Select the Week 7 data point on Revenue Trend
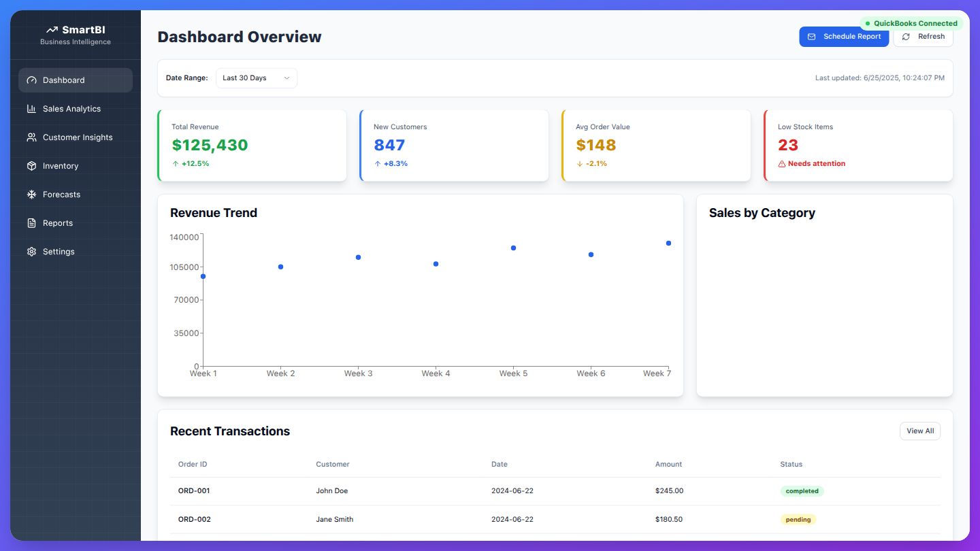This screenshot has width=980, height=551. [x=668, y=243]
